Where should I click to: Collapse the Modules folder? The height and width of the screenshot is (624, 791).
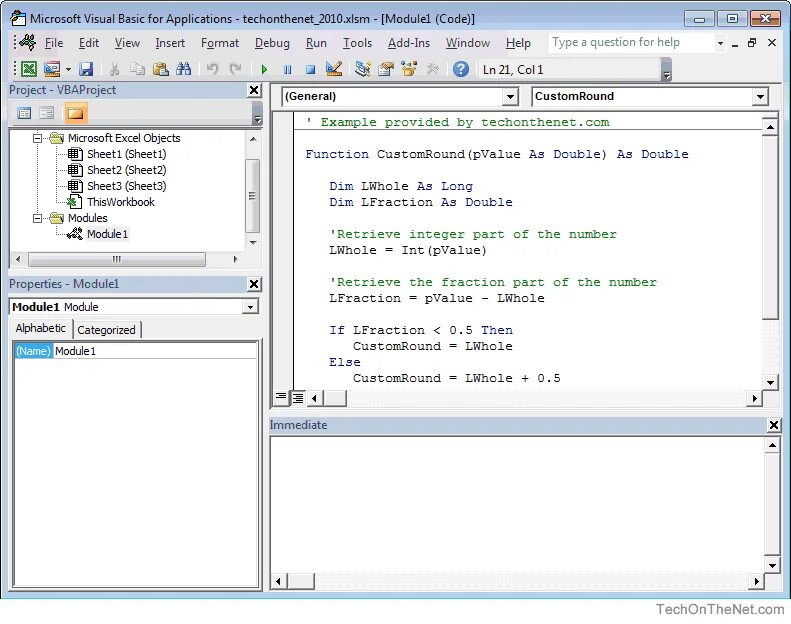tap(37, 218)
